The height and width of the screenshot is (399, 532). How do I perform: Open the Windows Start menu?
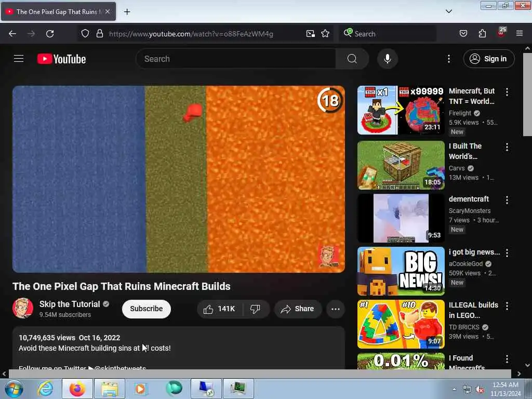click(x=14, y=389)
